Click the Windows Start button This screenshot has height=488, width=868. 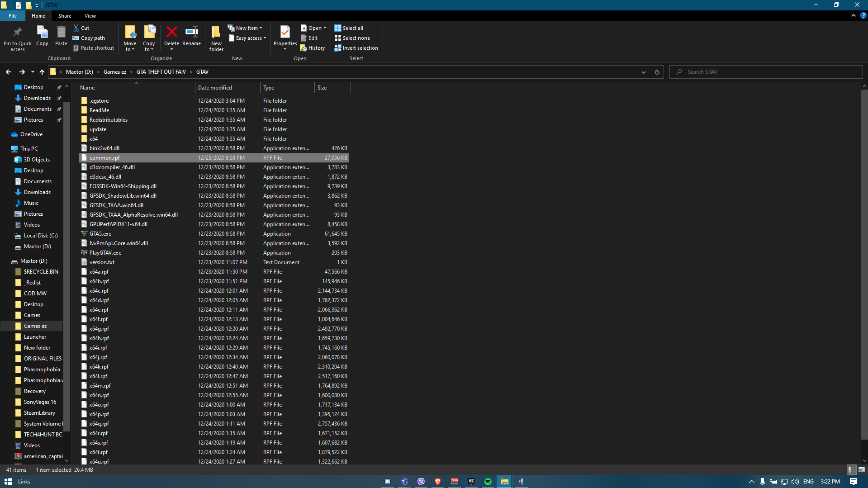pos(8,482)
